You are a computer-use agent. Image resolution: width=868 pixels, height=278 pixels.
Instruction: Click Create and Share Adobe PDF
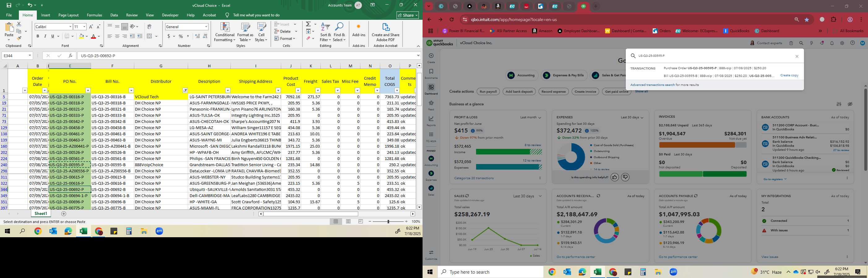point(385,32)
